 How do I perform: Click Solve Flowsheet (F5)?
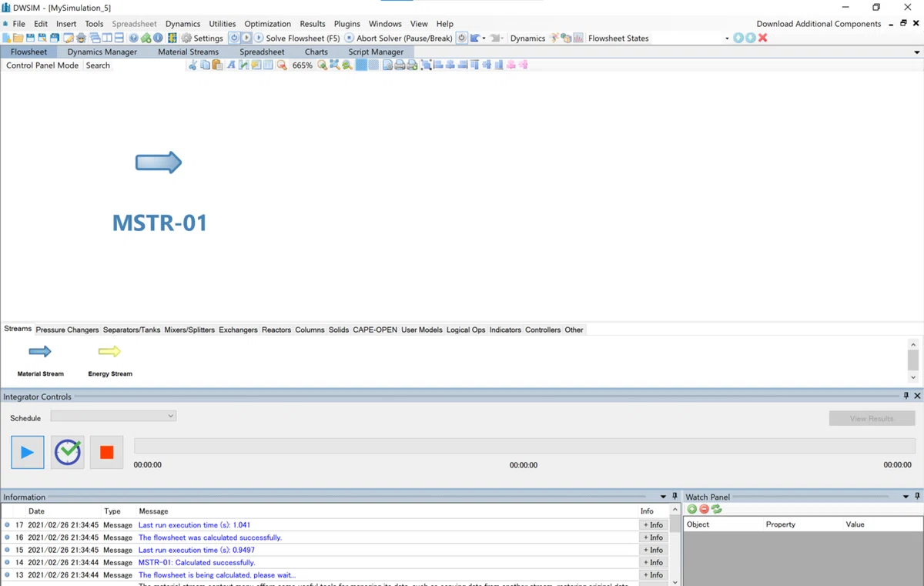297,38
